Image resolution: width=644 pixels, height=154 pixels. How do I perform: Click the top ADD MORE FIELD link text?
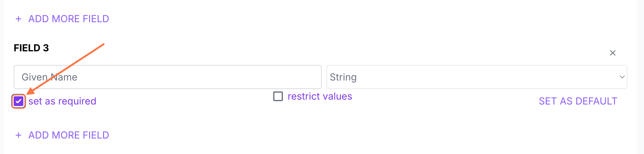(x=69, y=19)
